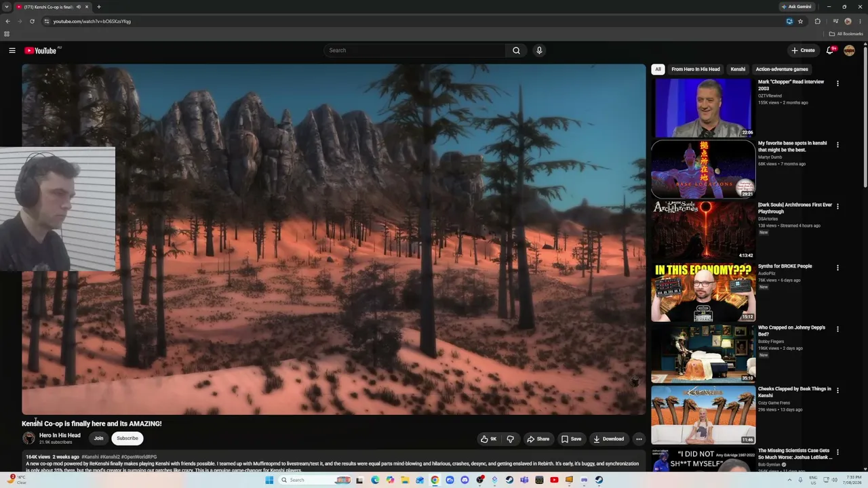The image size is (868, 488).
Task: Open My favorite base spots thumbnail
Action: [703, 169]
